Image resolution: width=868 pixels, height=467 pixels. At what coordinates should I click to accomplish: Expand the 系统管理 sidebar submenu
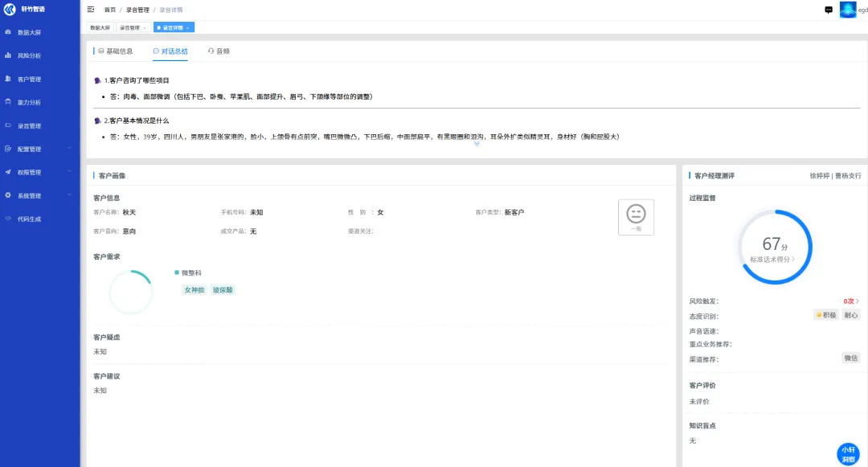click(39, 195)
